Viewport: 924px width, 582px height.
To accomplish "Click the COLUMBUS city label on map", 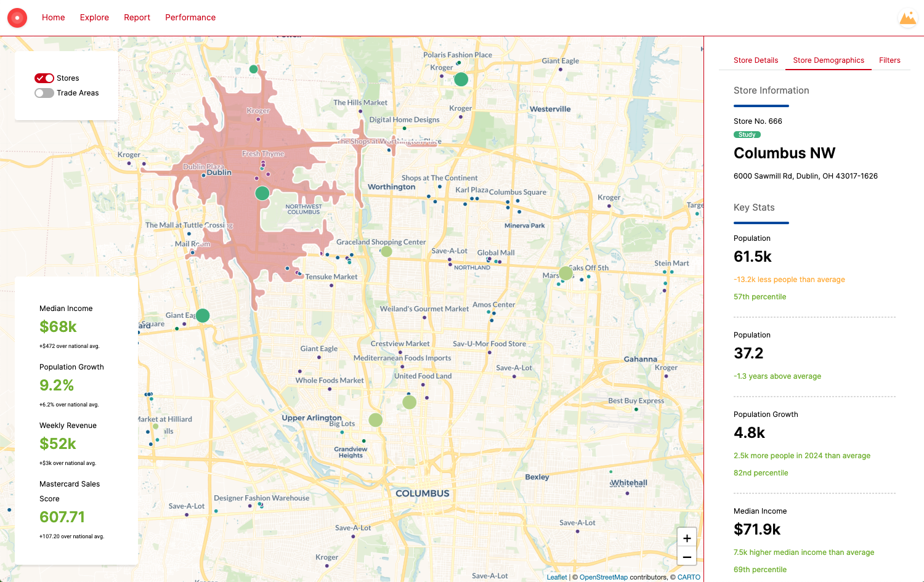I will point(423,493).
